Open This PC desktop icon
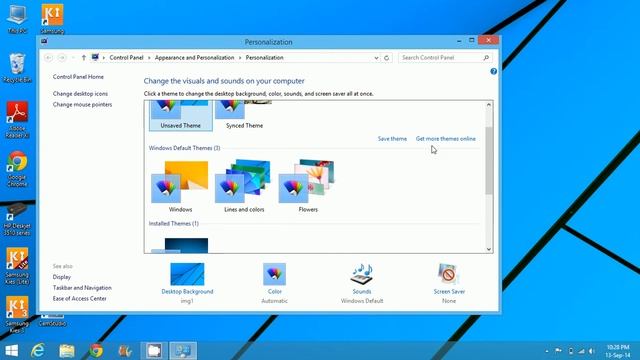Image resolution: width=640 pixels, height=360 pixels. point(17,19)
